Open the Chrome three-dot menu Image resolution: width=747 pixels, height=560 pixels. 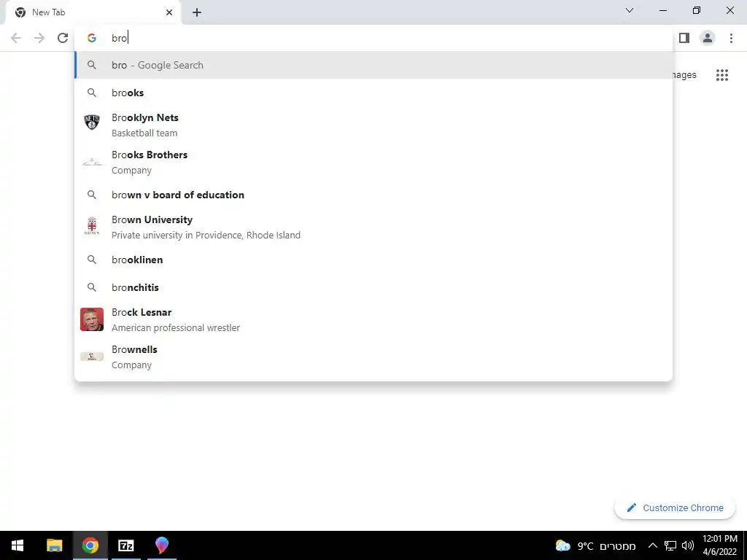click(731, 38)
